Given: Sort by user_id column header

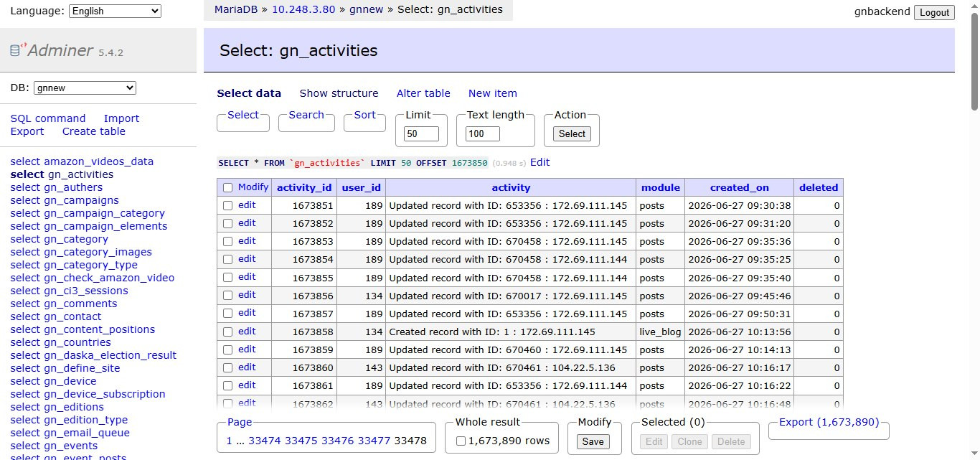Looking at the screenshot, I should coord(361,187).
